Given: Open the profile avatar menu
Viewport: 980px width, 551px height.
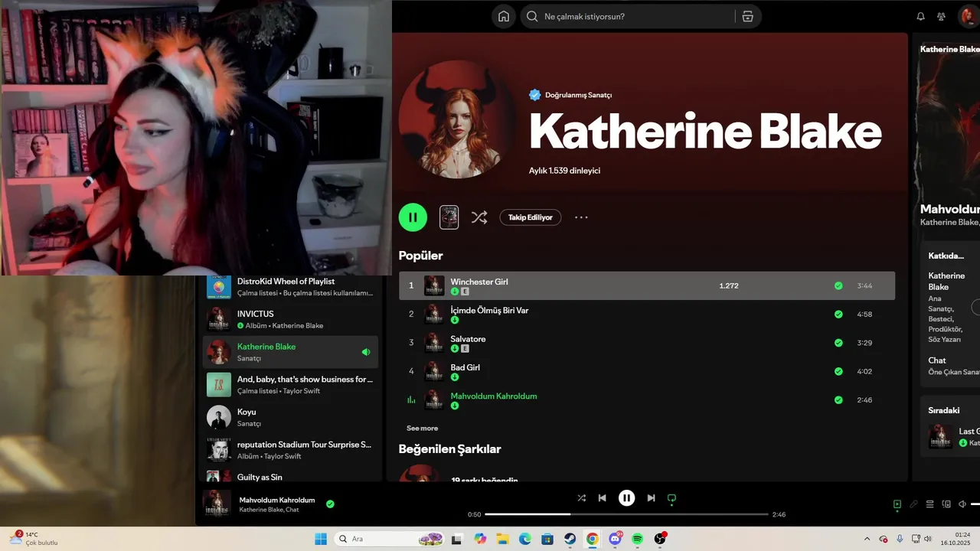Looking at the screenshot, I should 969,16.
